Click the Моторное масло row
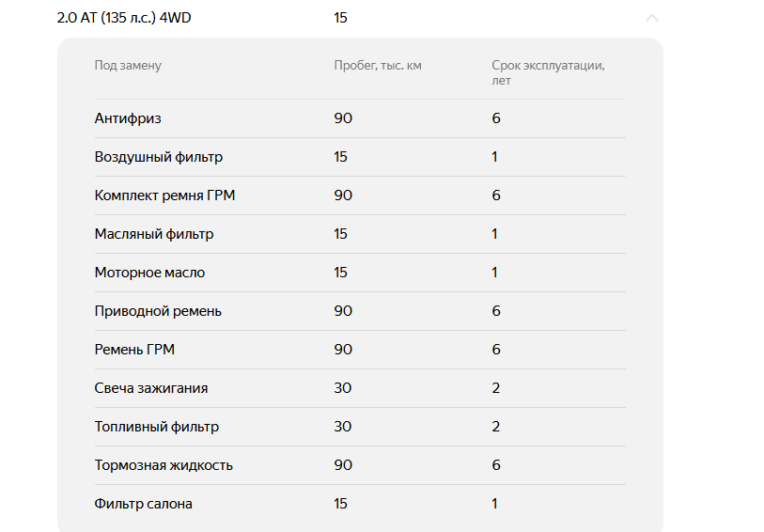This screenshot has height=532, width=764. click(360, 273)
